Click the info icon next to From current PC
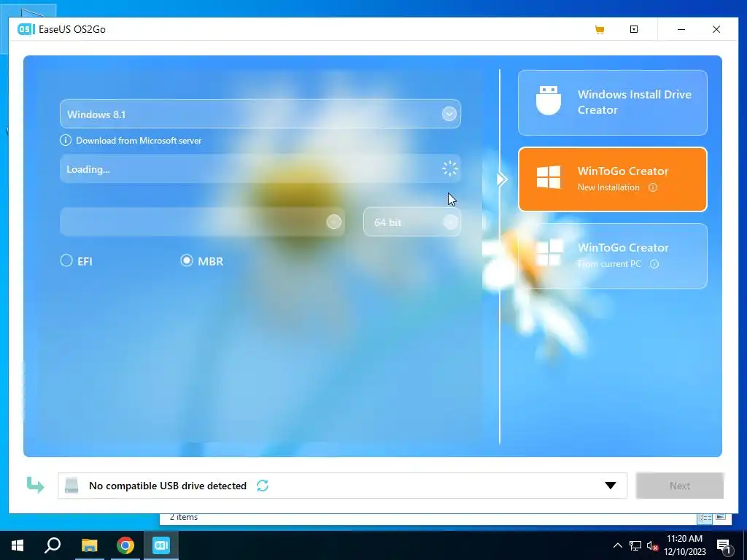This screenshot has width=747, height=560. pos(654,264)
